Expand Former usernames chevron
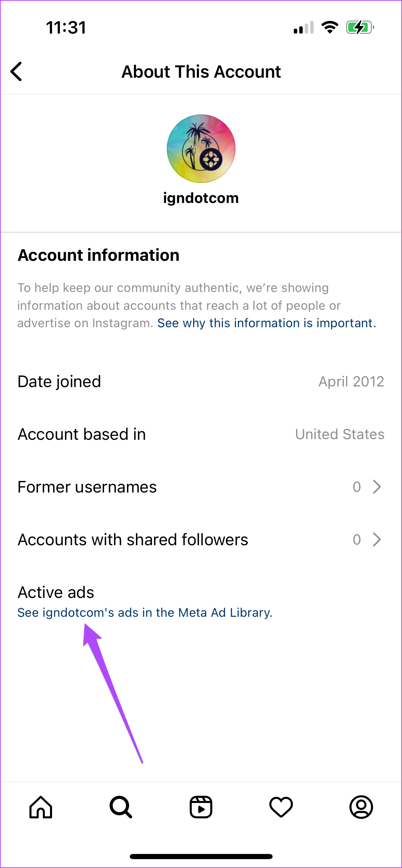The height and width of the screenshot is (868, 402). click(x=377, y=487)
